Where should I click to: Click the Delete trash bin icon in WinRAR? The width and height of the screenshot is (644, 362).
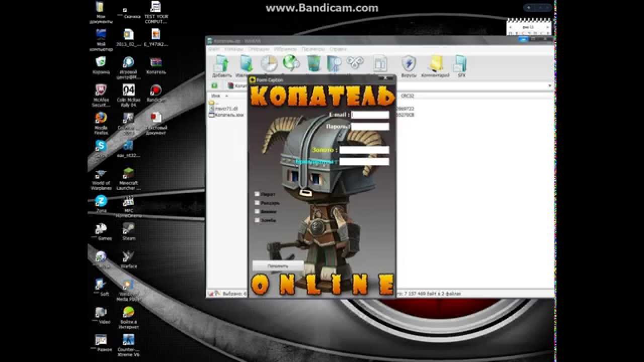coord(313,64)
